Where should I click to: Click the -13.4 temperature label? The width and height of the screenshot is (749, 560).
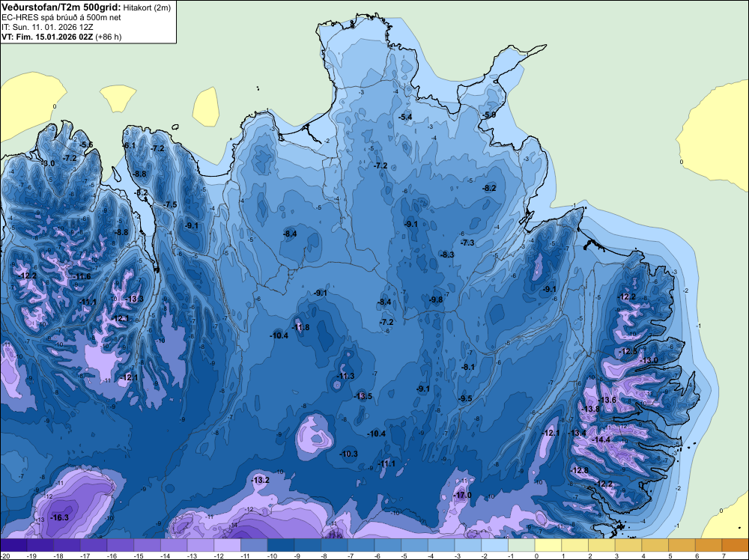(x=577, y=433)
